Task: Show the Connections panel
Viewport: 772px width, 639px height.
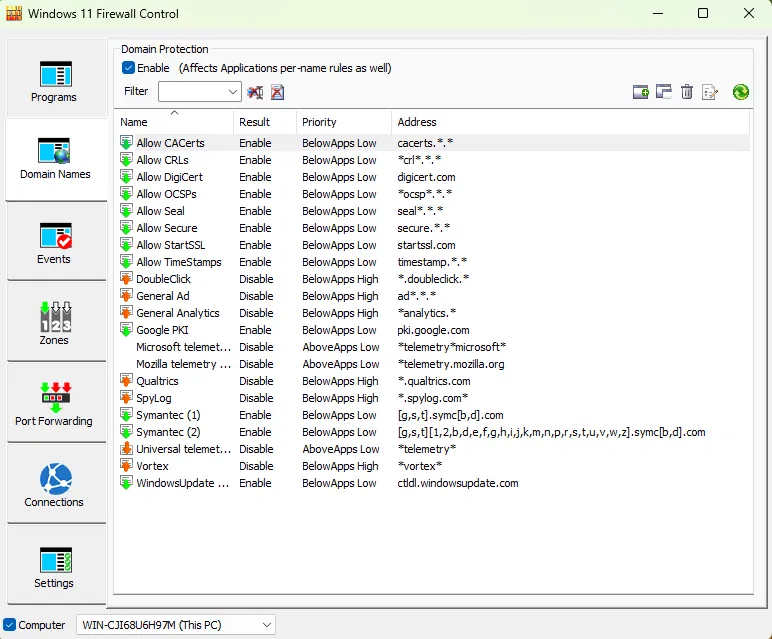Action: [56, 484]
